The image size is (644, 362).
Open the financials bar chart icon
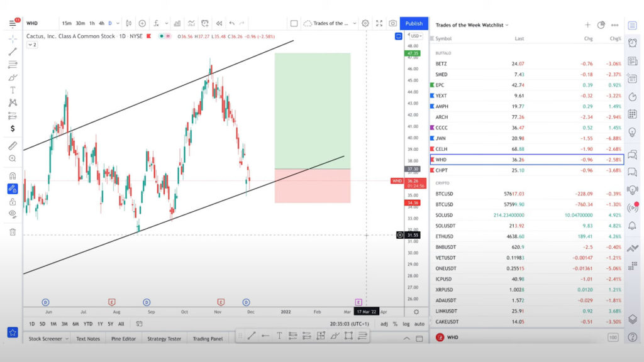(x=177, y=23)
